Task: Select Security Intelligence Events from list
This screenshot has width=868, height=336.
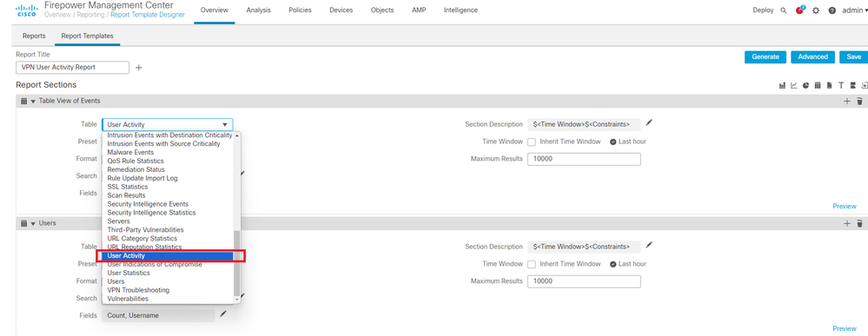Action: coord(148,204)
